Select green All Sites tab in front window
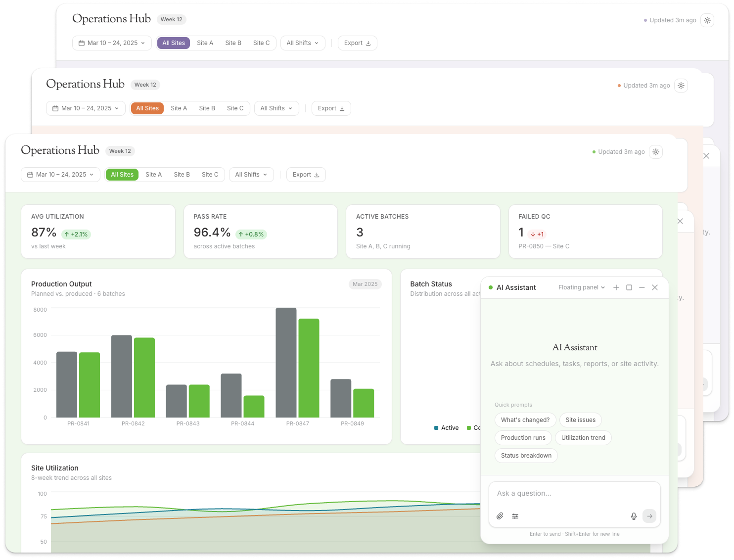The width and height of the screenshot is (734, 560). click(122, 175)
